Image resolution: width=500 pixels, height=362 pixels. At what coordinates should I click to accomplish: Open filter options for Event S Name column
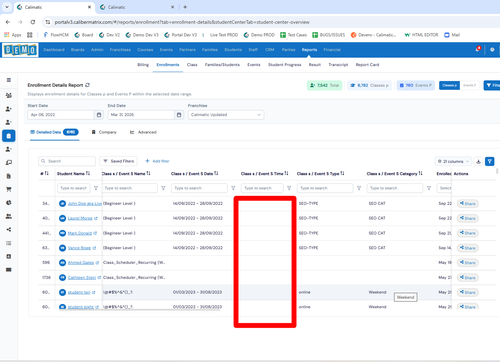(163, 188)
